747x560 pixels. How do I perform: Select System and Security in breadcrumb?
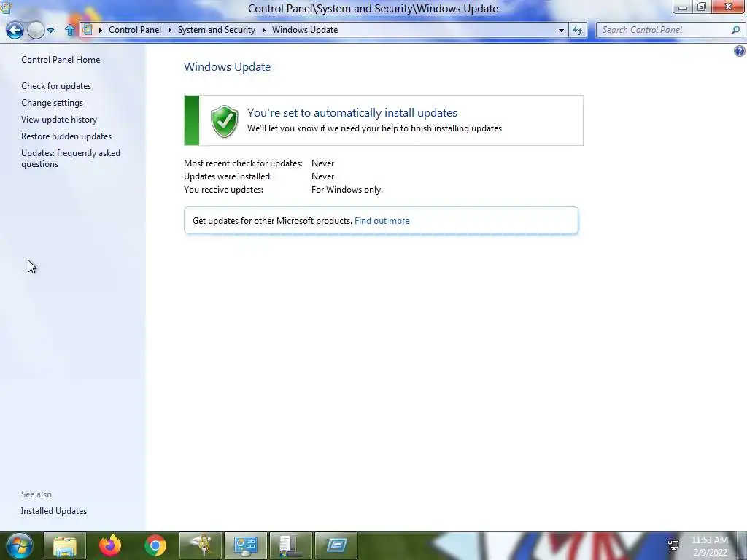pyautogui.click(x=216, y=29)
